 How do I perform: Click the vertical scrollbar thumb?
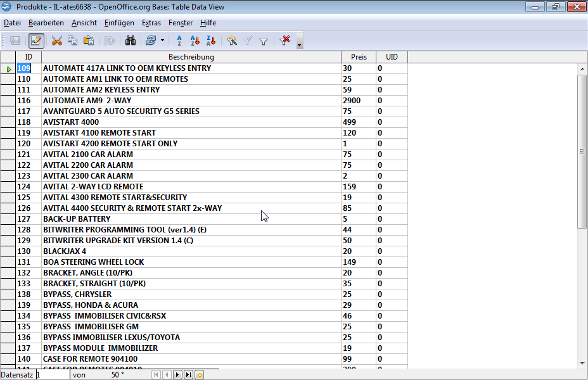tap(582, 151)
